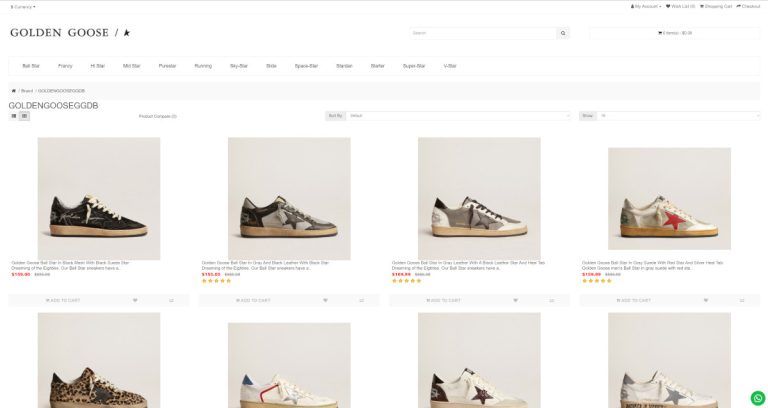Compare the black suede Ball Star

(171, 300)
